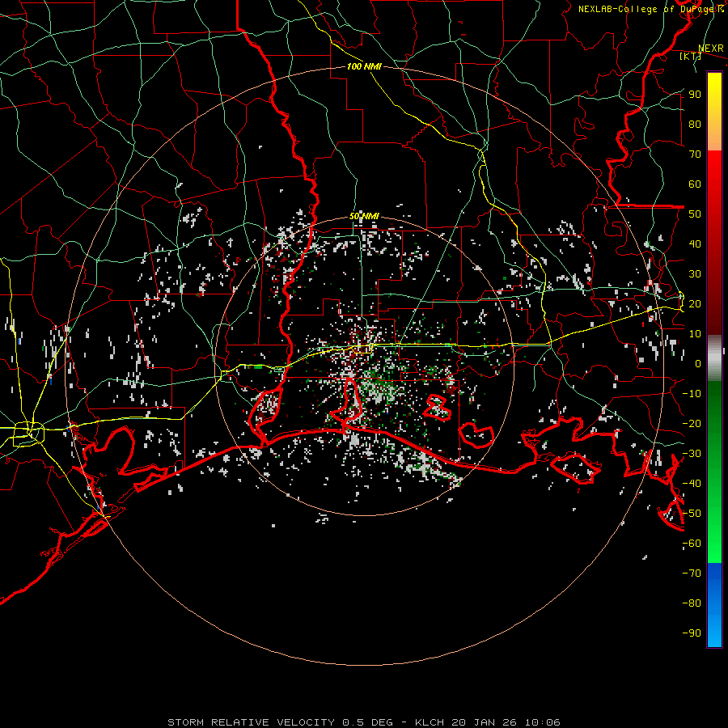Click the NEXR label above the scale

(x=711, y=49)
